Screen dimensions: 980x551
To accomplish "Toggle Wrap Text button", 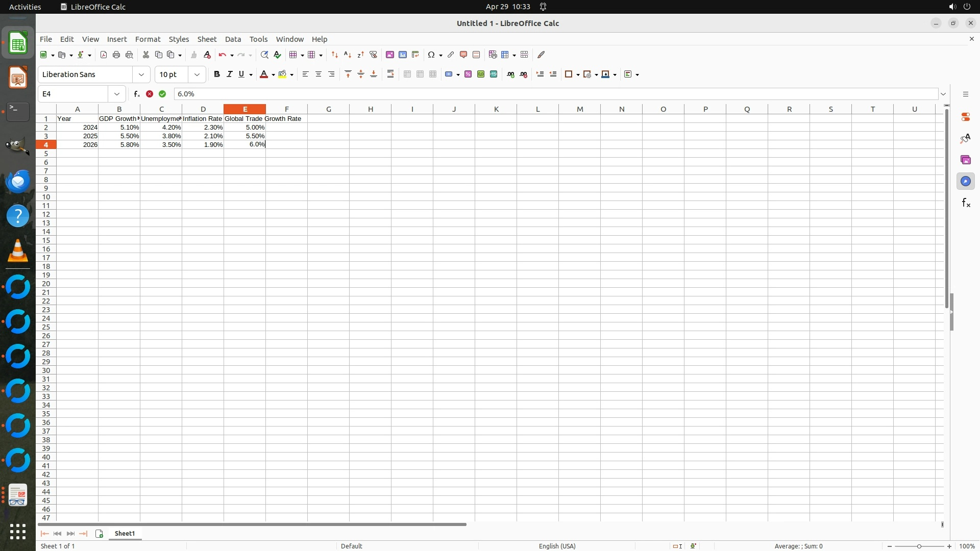I will pyautogui.click(x=390, y=74).
